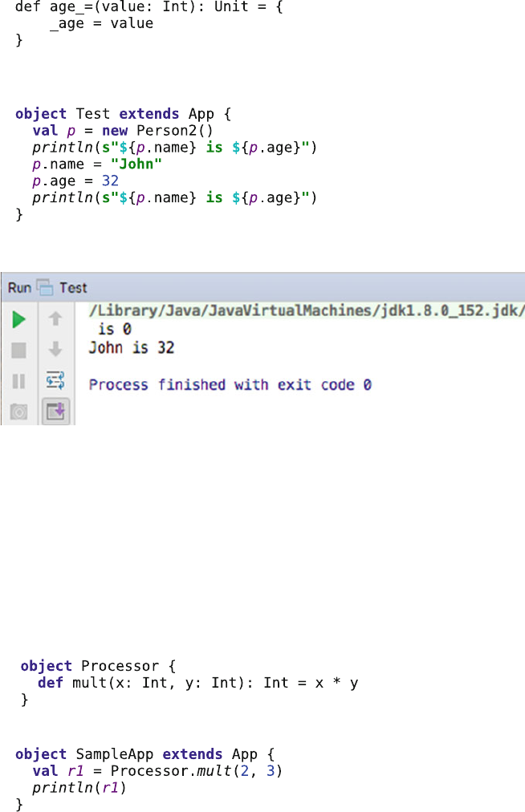Toggle the soft-wrap lines icon
Viewport: 525px width, 812px height.
point(55,380)
